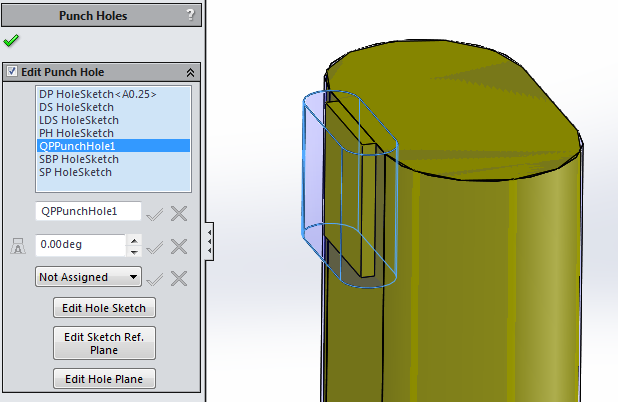
Task: Confirm the angle value with checkmark
Action: 154,246
